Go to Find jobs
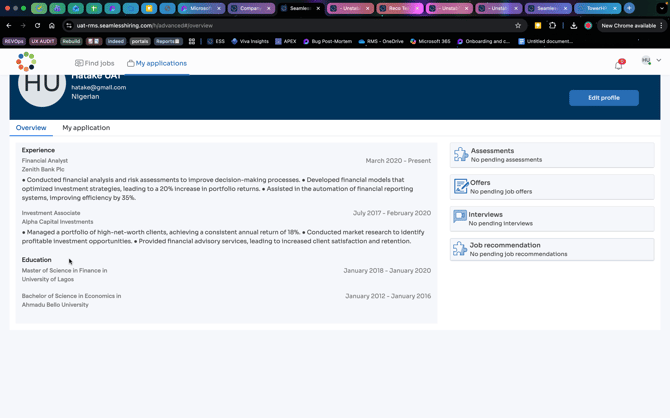Screen dimensions: 670x418 [95, 63]
